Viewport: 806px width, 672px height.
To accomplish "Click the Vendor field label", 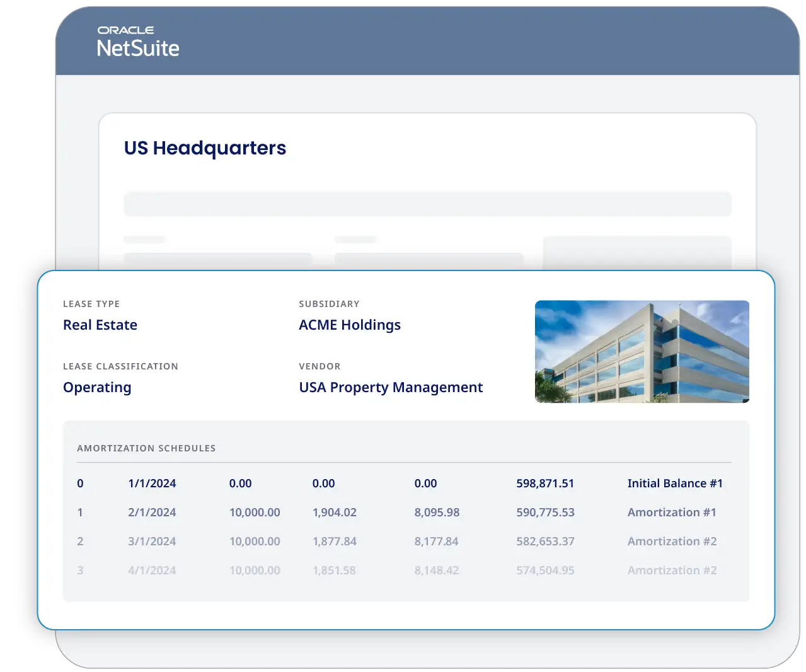I will [x=320, y=366].
